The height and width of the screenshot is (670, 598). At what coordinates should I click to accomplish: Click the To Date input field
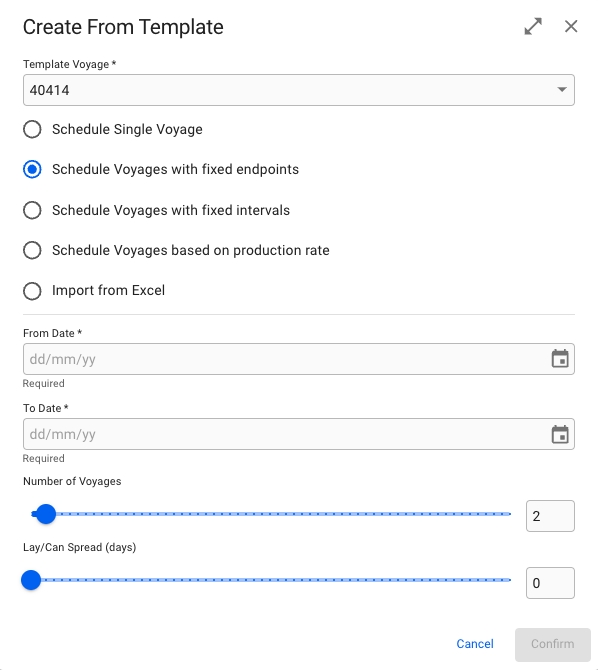coord(299,434)
